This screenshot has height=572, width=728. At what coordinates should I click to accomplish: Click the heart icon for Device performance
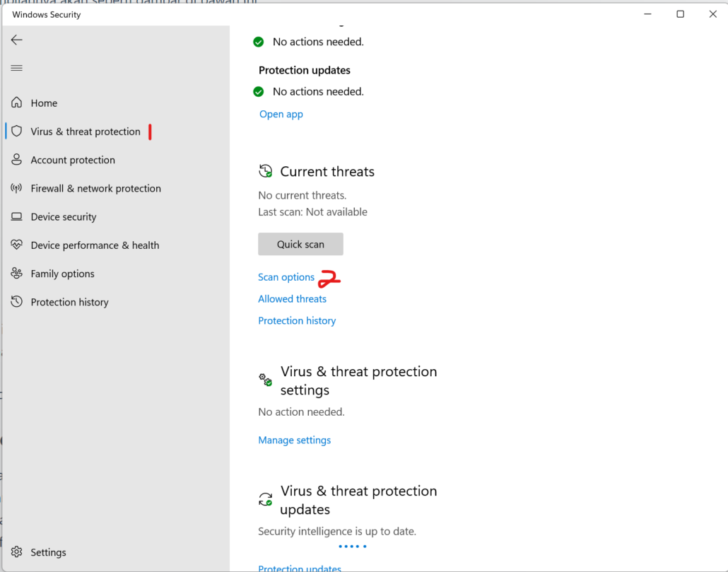[17, 245]
